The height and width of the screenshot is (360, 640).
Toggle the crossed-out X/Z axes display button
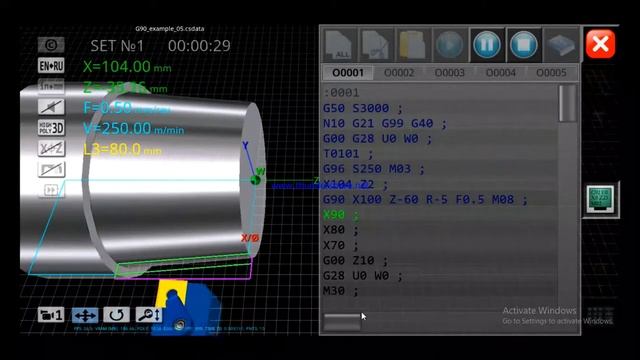pos(51,148)
